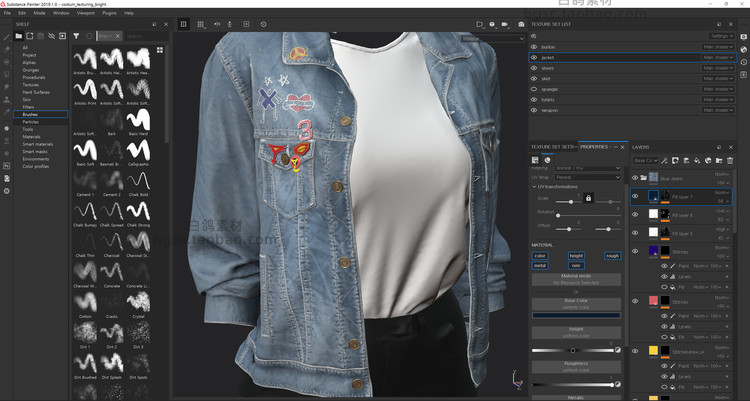Click the video camera icon in viewport toolbar
The height and width of the screenshot is (401, 750).
click(x=505, y=24)
